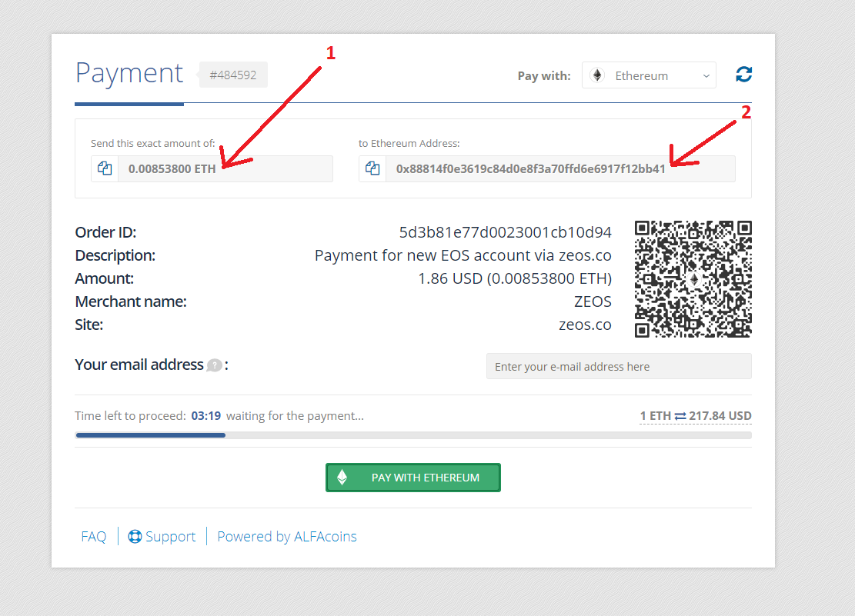Click merchant name value ZEOS

click(x=593, y=301)
